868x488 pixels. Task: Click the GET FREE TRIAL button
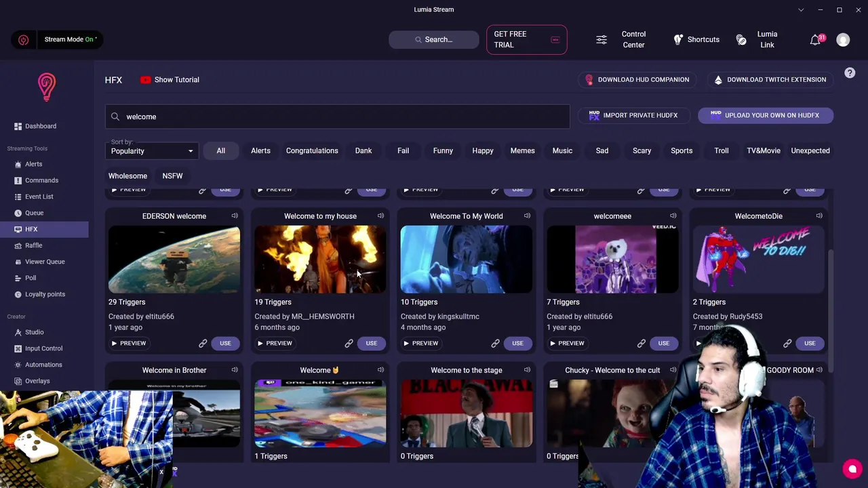point(526,39)
